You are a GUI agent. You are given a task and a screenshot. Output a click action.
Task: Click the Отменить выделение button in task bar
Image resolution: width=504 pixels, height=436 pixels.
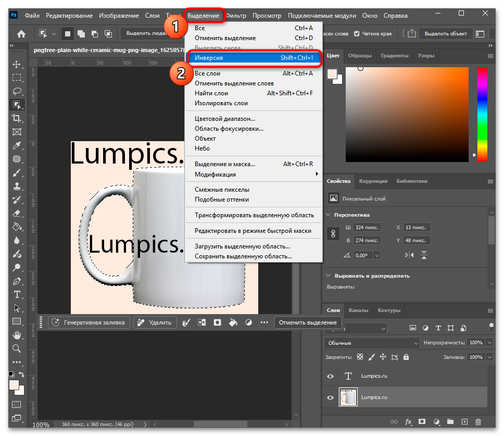(308, 322)
